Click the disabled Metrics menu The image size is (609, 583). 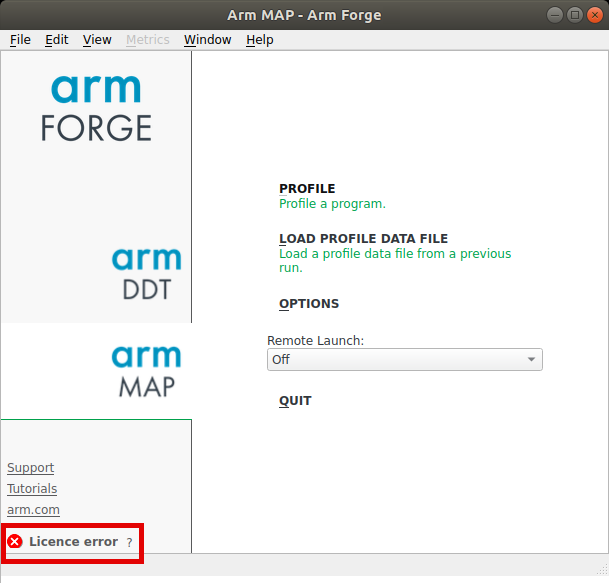point(148,40)
